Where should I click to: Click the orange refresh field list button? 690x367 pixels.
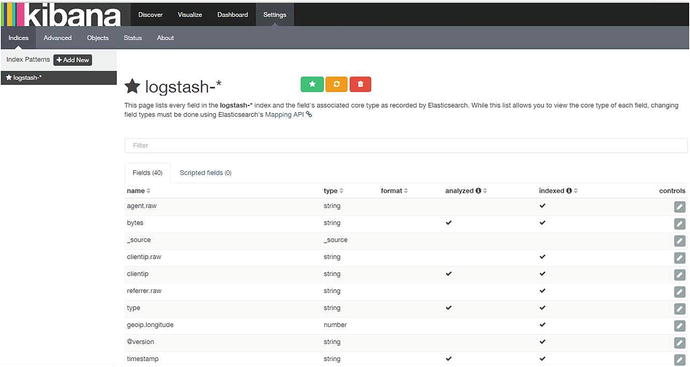(337, 84)
